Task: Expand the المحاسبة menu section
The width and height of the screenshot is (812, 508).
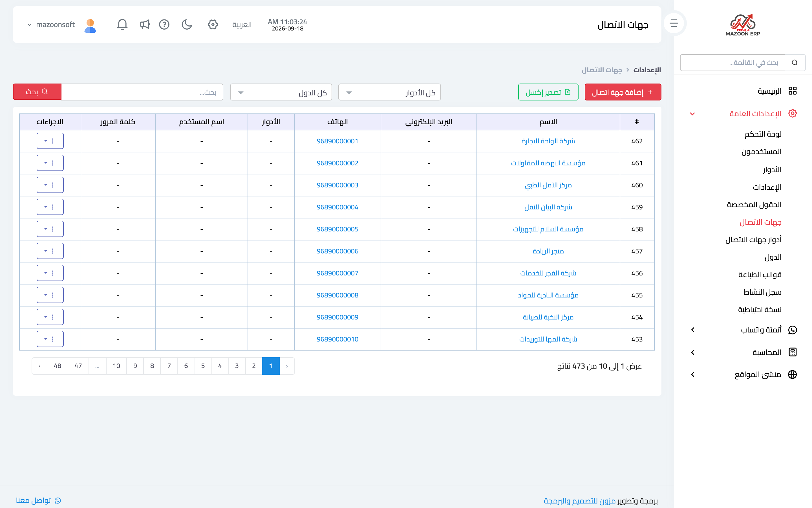Action: [x=692, y=352]
